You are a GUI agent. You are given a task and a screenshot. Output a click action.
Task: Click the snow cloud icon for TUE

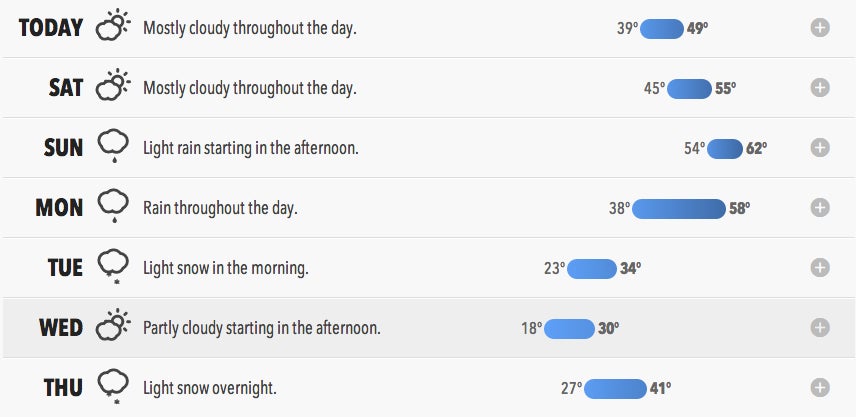pyautogui.click(x=114, y=267)
